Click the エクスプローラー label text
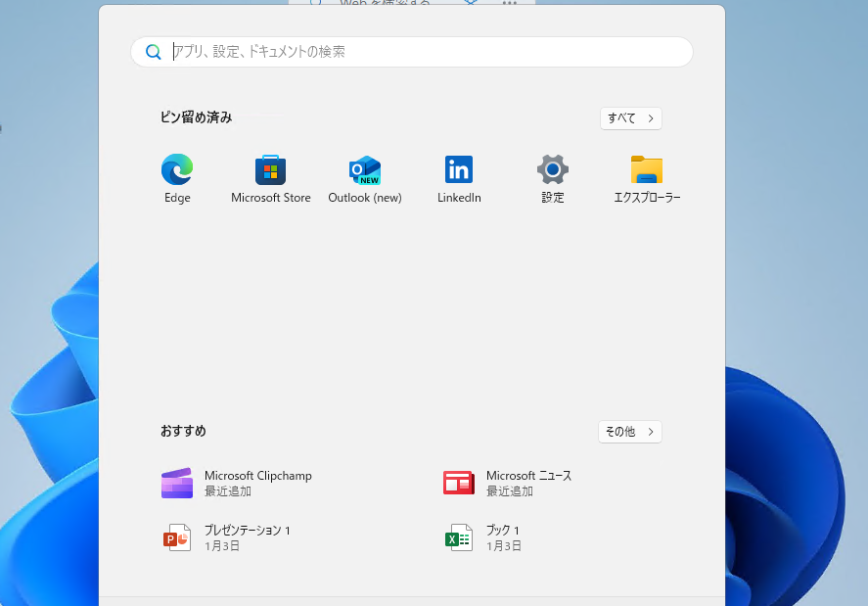Viewport: 868px width, 606px height. point(647,198)
